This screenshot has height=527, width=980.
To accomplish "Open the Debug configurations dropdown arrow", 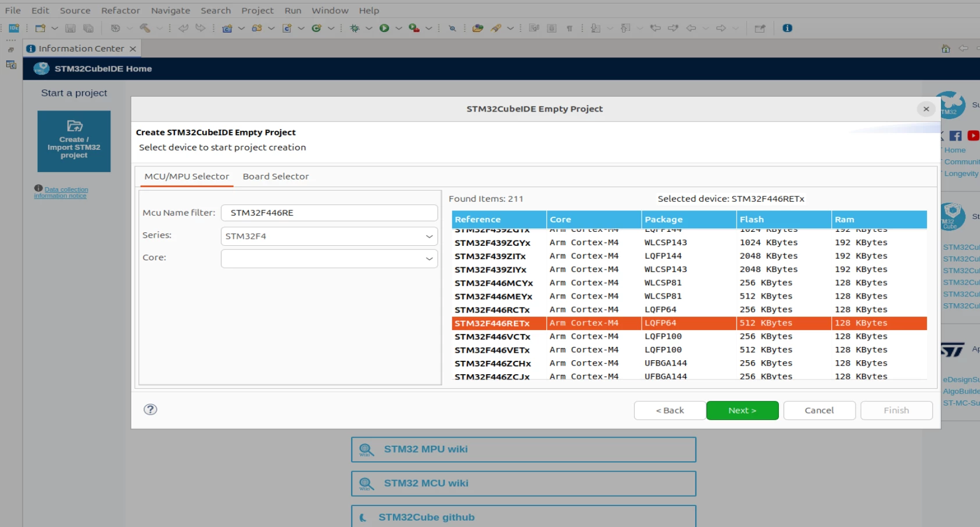I will coord(369,28).
